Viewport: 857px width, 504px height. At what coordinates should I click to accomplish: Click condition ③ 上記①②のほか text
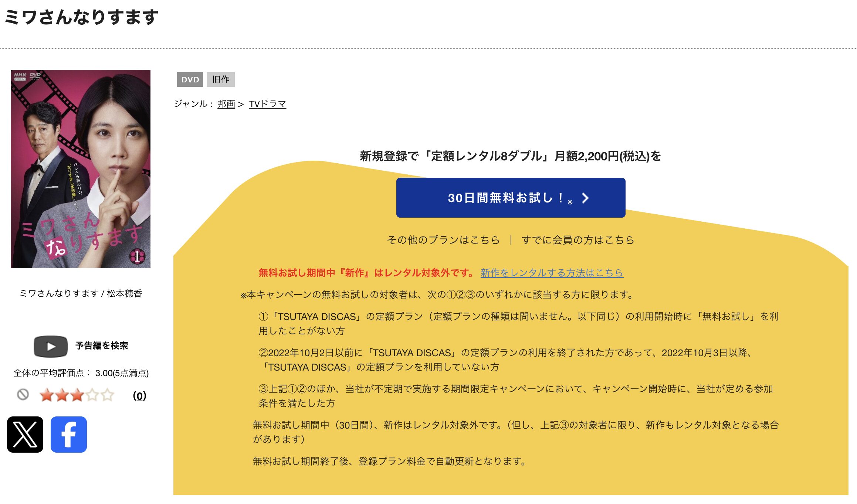(x=516, y=396)
